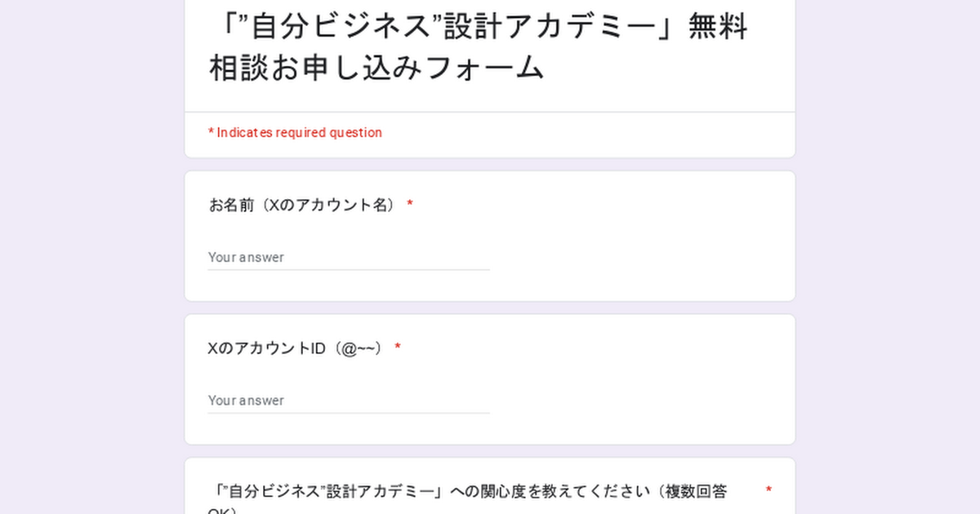Click the name answer input field
Image resolution: width=980 pixels, height=514 pixels.
[x=348, y=257]
